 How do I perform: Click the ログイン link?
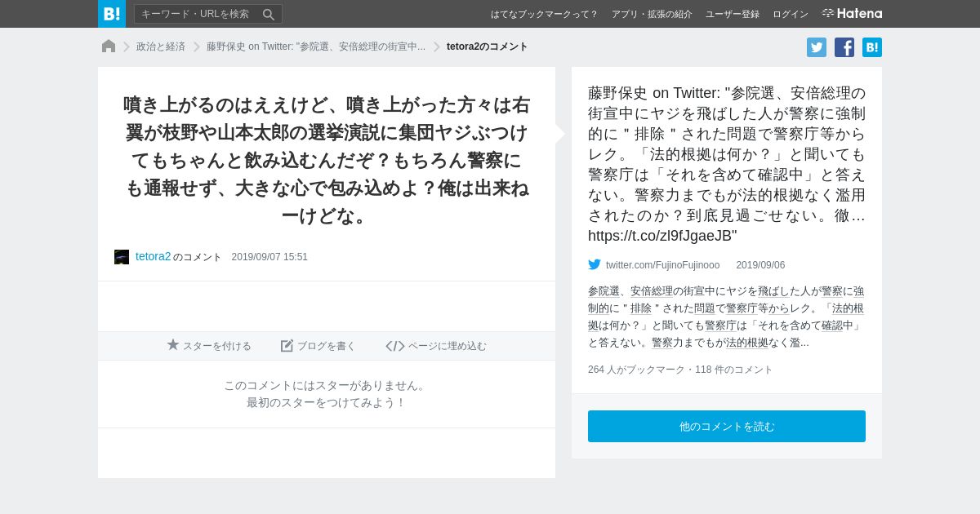click(x=791, y=14)
